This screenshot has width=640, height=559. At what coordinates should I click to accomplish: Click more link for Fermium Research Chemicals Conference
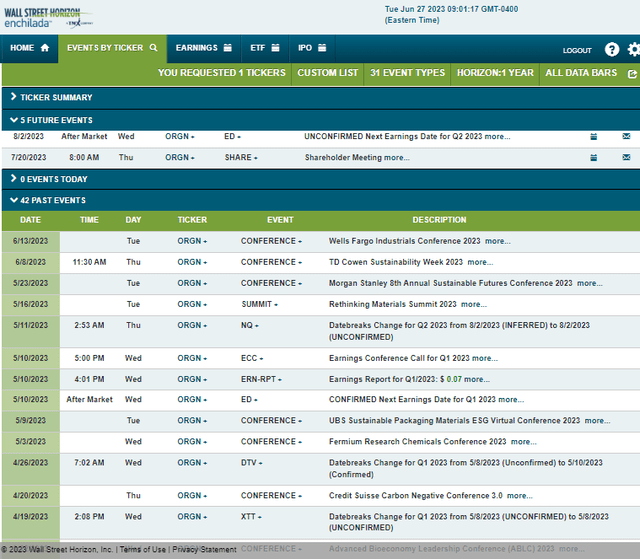(524, 442)
